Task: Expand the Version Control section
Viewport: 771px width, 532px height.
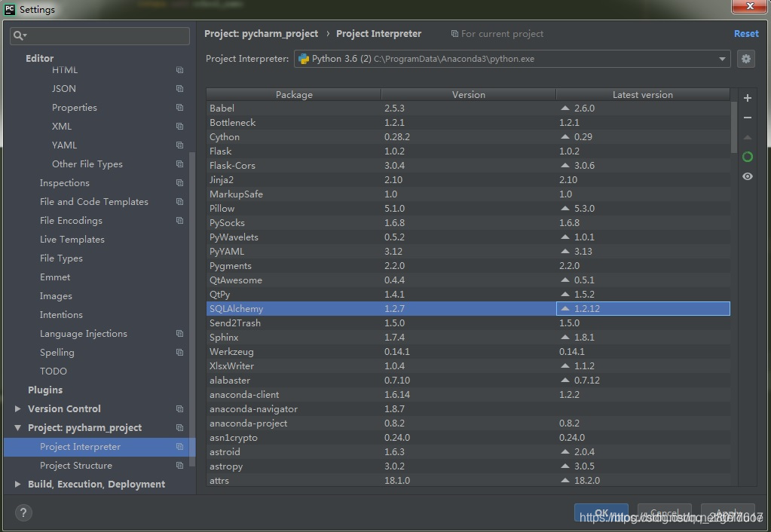Action: click(17, 409)
